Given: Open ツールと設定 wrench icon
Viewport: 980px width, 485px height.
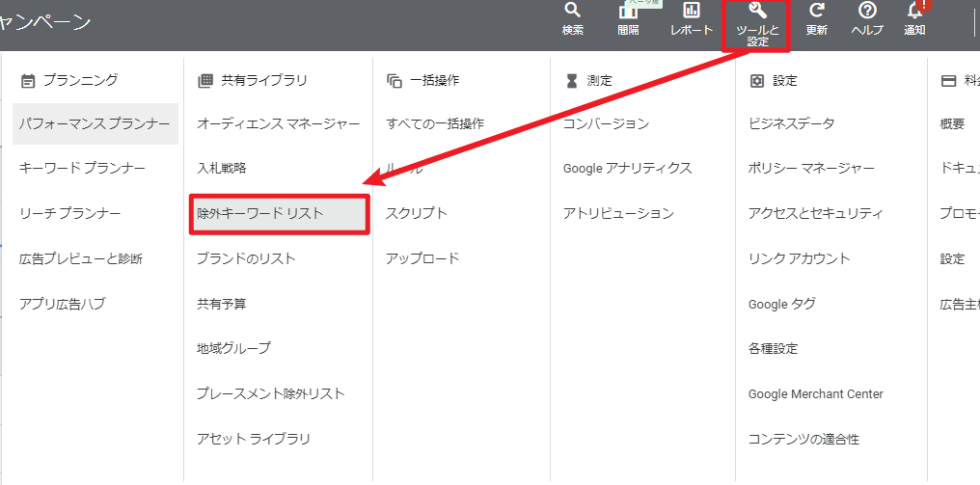Looking at the screenshot, I should pyautogui.click(x=757, y=11).
